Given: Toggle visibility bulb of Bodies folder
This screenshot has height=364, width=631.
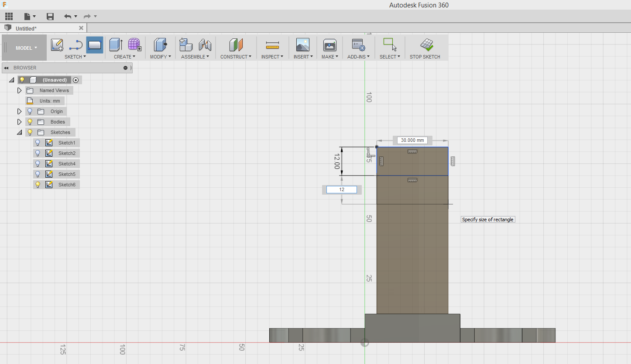Looking at the screenshot, I should (30, 122).
